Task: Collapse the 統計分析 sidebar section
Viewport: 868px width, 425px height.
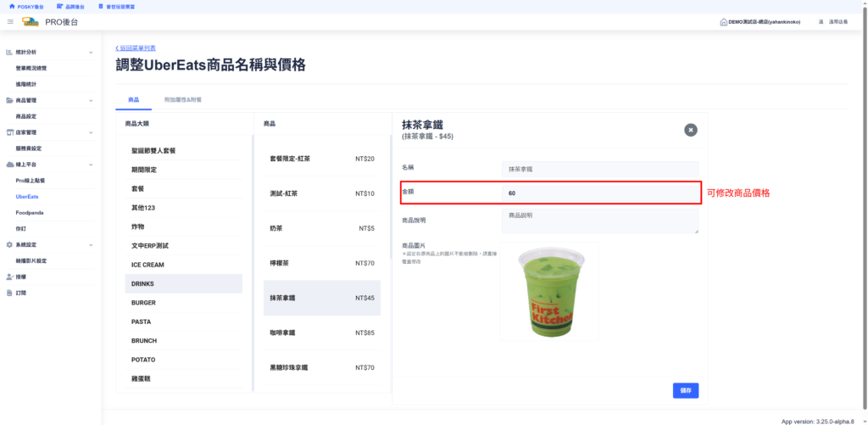Action: point(91,52)
